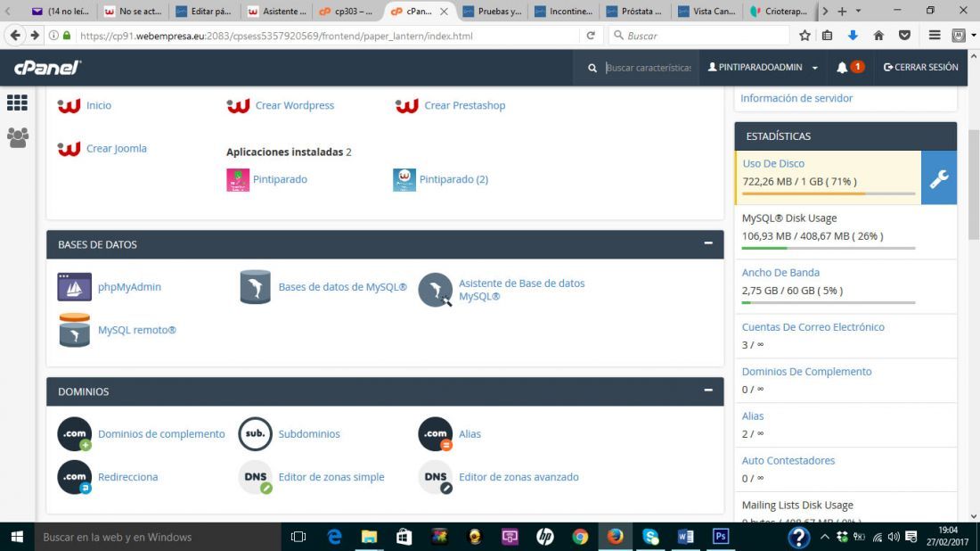Open the Ancho De Banda link
980x551 pixels.
click(780, 273)
